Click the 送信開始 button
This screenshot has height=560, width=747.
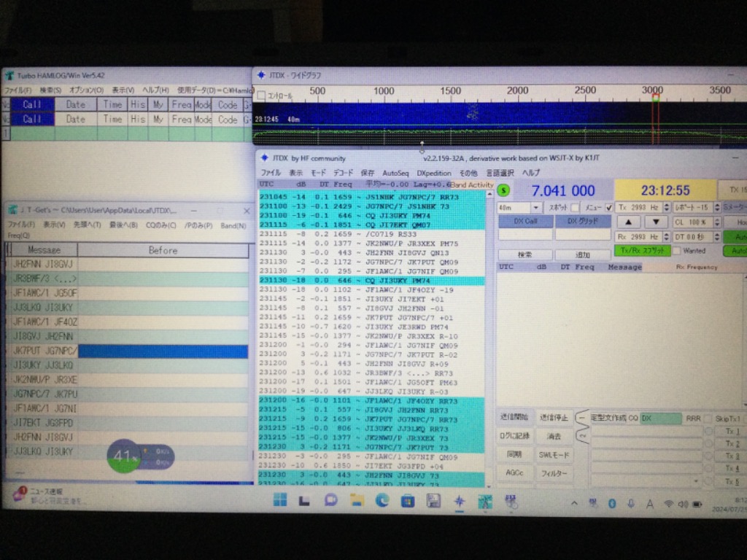[514, 417]
